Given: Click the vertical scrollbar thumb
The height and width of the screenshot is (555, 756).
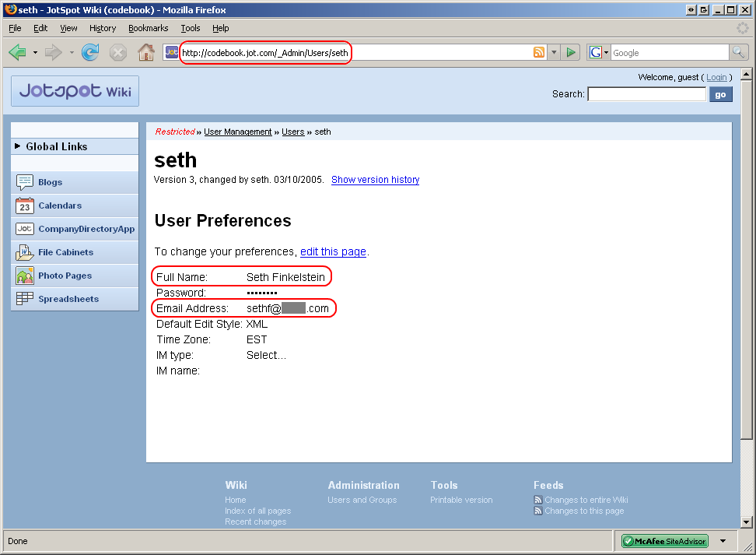Looking at the screenshot, I should click(x=746, y=260).
